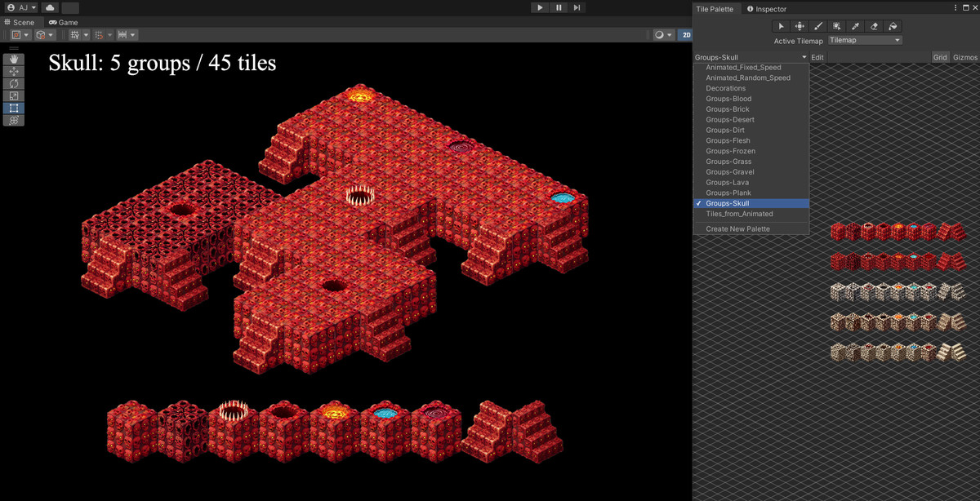Viewport: 980px width, 501px height.
Task: Select the Rotate tool in the toolbar
Action: click(13, 83)
